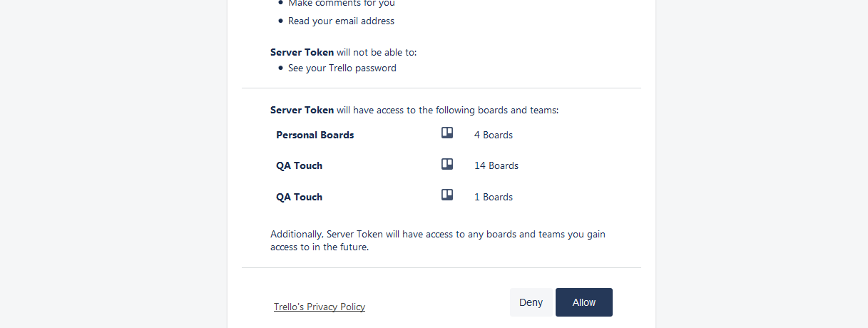The image size is (868, 328).
Task: Click the board icon beside Personal Boards
Action: click(447, 133)
